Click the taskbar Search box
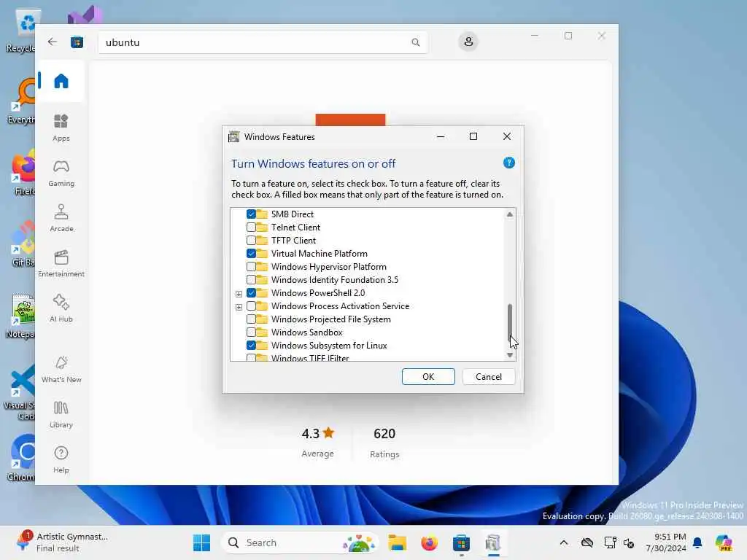 [300, 542]
